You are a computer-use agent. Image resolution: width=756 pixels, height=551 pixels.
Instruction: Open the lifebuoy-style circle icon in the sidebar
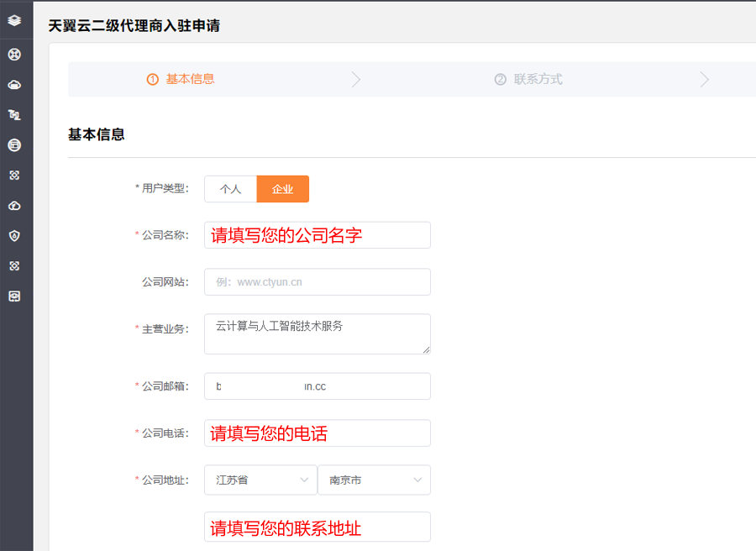click(x=14, y=55)
